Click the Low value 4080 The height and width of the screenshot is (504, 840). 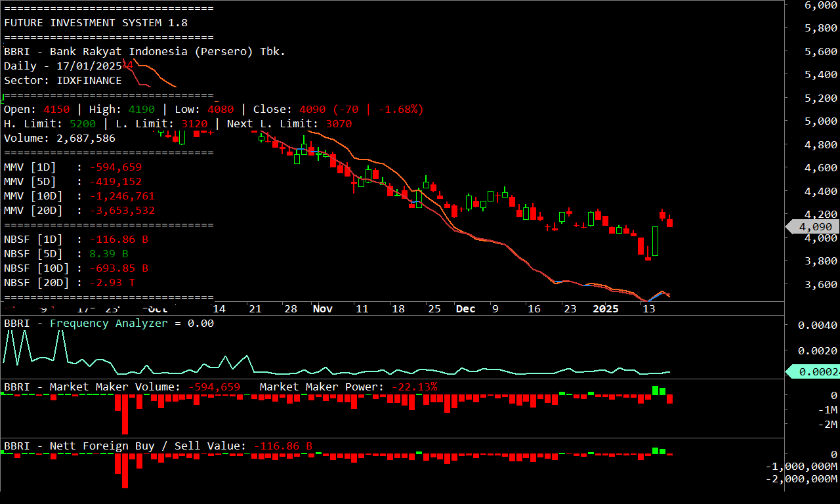pyautogui.click(x=220, y=109)
